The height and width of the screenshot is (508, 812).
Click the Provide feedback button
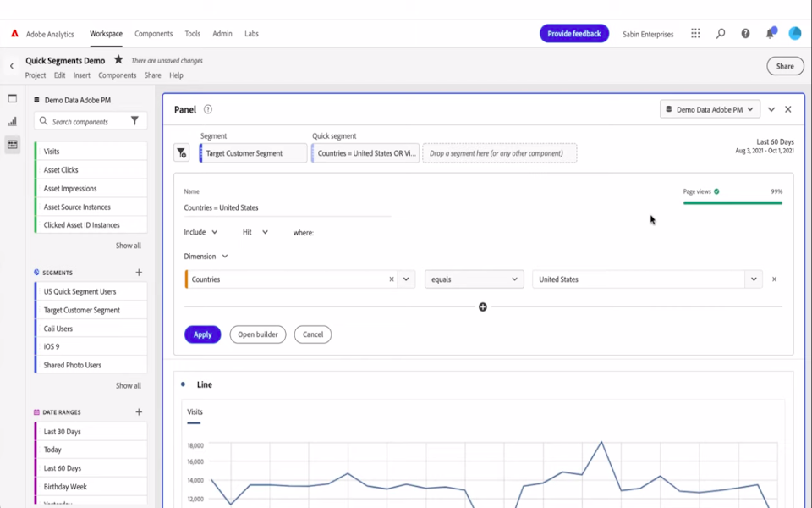pos(574,34)
